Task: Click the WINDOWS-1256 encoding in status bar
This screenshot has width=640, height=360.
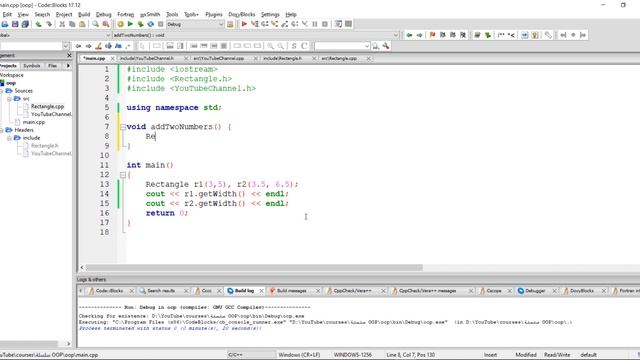Action: (x=353, y=355)
